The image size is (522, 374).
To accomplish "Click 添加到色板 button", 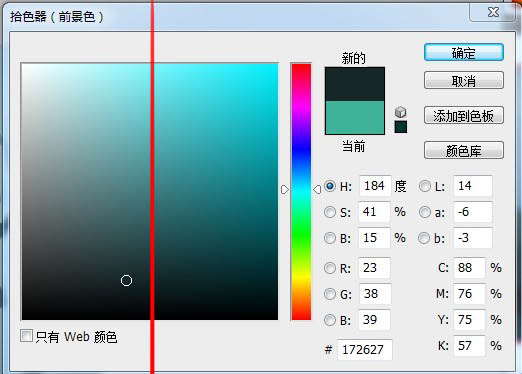I will [x=464, y=115].
